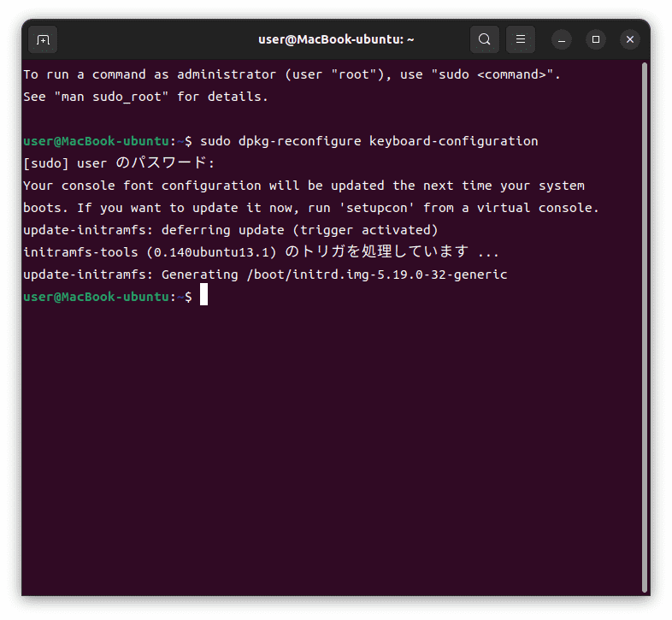
Task: Minimize the terminal window
Action: pos(562,40)
